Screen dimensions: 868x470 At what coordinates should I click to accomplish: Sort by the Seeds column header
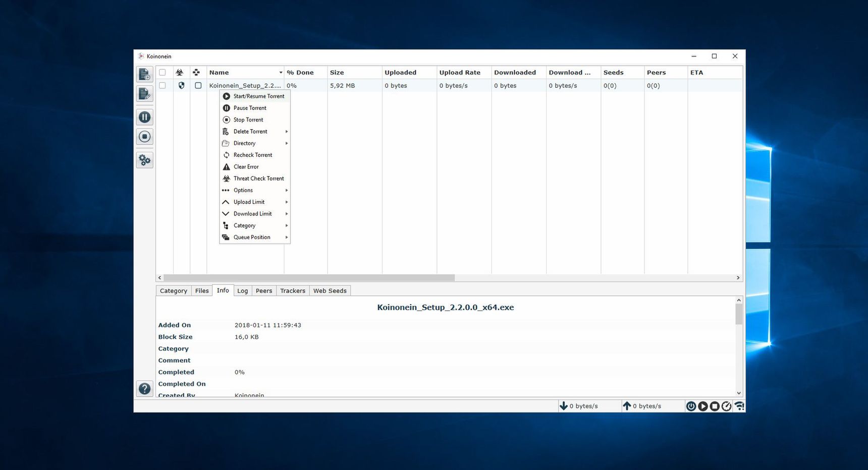coord(623,73)
